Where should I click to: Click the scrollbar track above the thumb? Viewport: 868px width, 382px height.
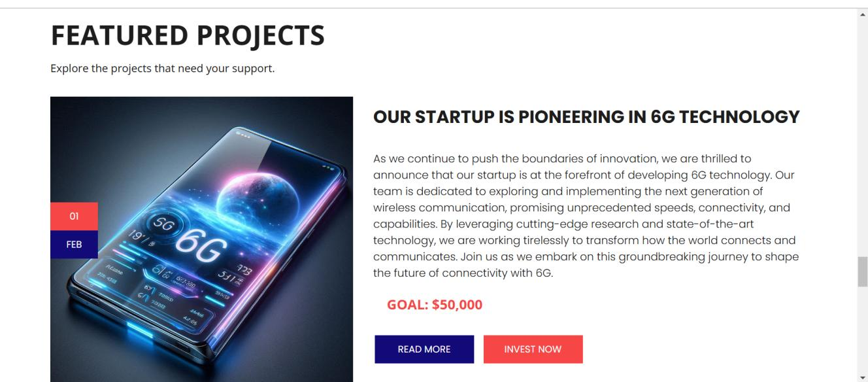[x=863, y=131]
